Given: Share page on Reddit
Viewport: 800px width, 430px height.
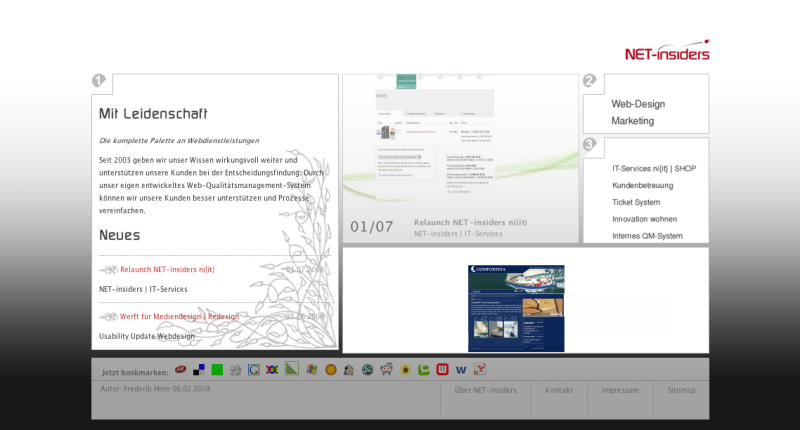Looking at the screenshot, I should pyautogui.click(x=386, y=369).
